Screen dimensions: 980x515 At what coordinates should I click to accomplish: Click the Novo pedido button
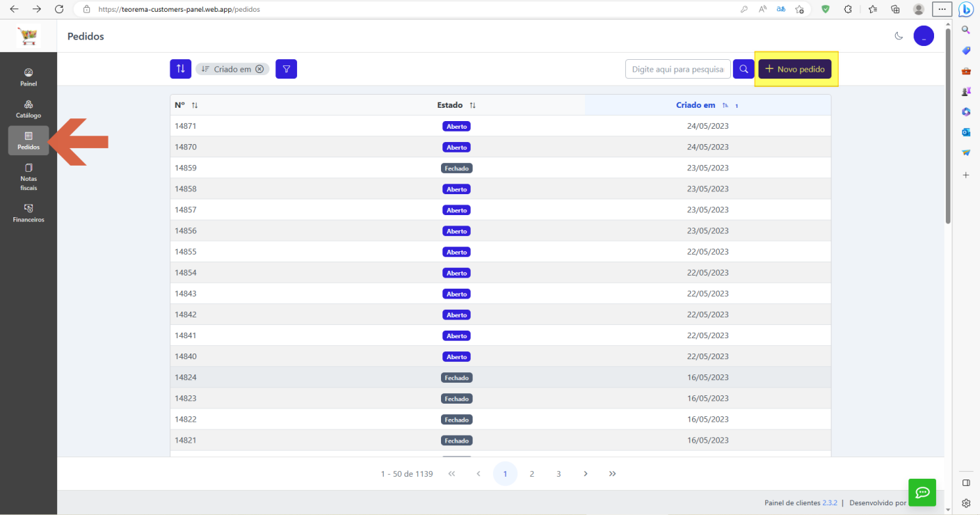tap(795, 69)
